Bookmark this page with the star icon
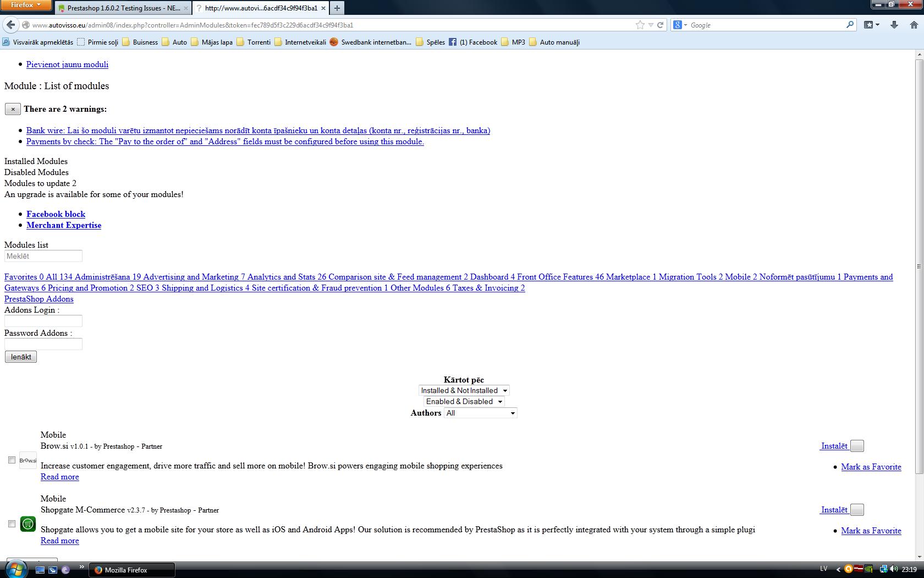The height and width of the screenshot is (578, 924). (640, 25)
